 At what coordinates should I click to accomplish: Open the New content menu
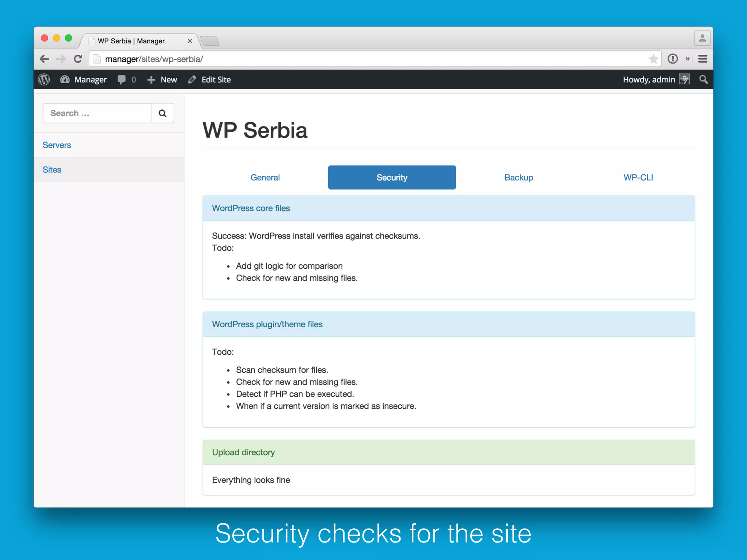(162, 79)
